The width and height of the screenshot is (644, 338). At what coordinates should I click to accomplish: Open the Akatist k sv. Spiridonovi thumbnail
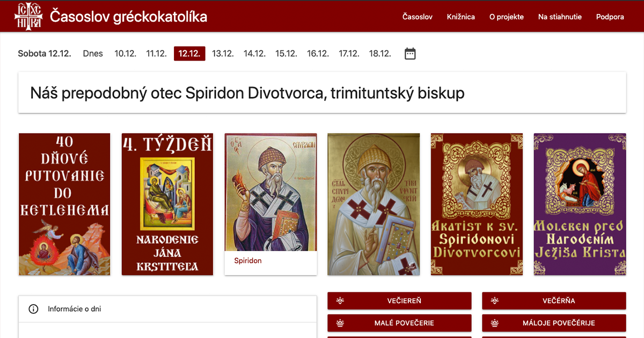coord(477,204)
